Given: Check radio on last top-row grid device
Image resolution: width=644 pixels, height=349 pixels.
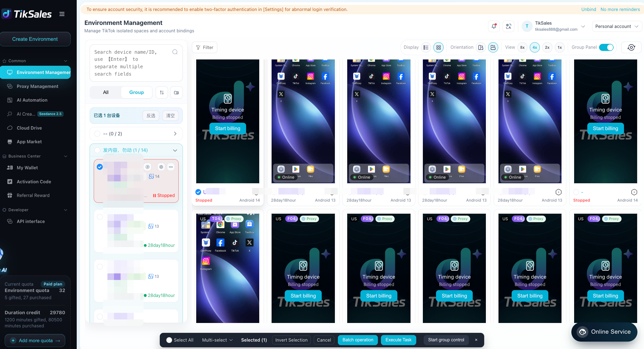Looking at the screenshot, I should click(x=576, y=192).
